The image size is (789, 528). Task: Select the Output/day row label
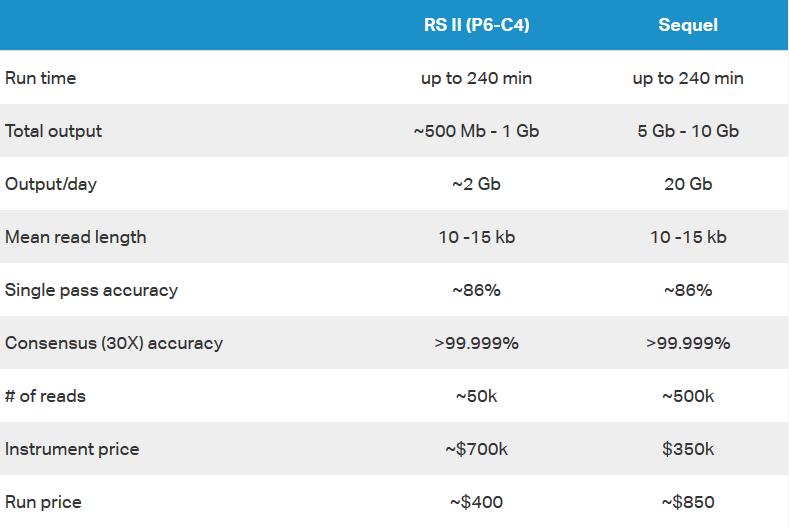(x=51, y=184)
